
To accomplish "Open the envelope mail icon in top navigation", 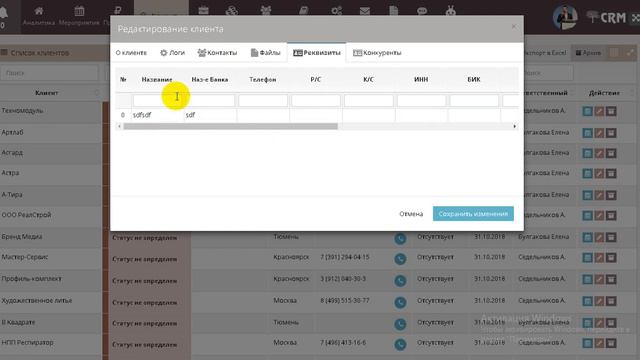I will (365, 11).
